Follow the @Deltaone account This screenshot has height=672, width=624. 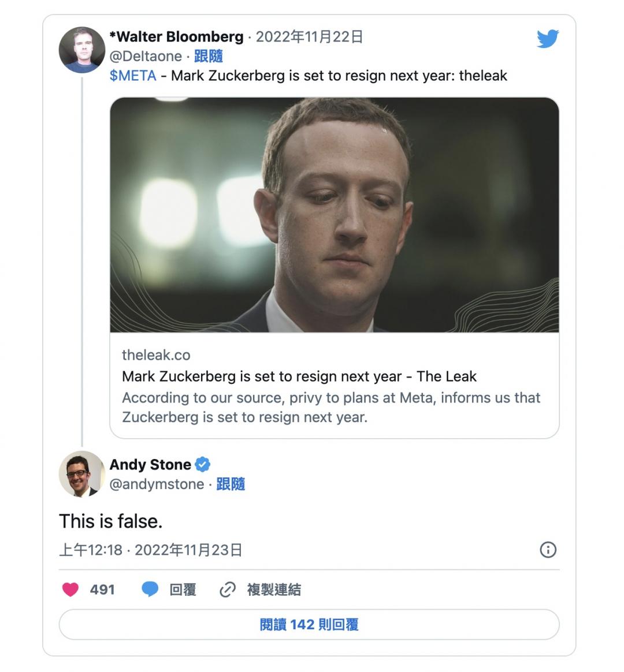pyautogui.click(x=208, y=57)
